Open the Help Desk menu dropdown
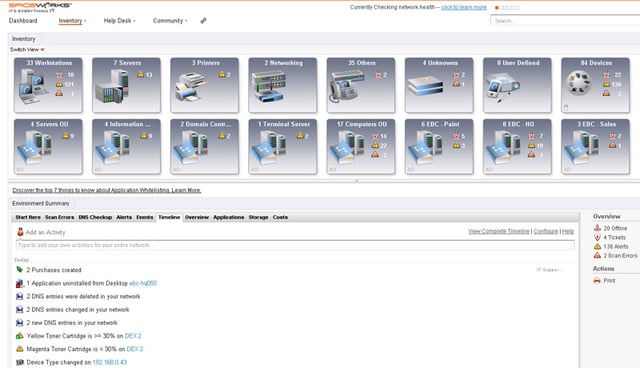The height and width of the screenshot is (368, 640). click(x=119, y=20)
